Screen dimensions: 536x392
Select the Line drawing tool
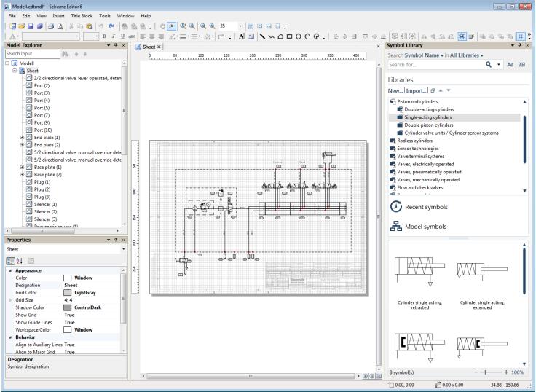[262, 36]
